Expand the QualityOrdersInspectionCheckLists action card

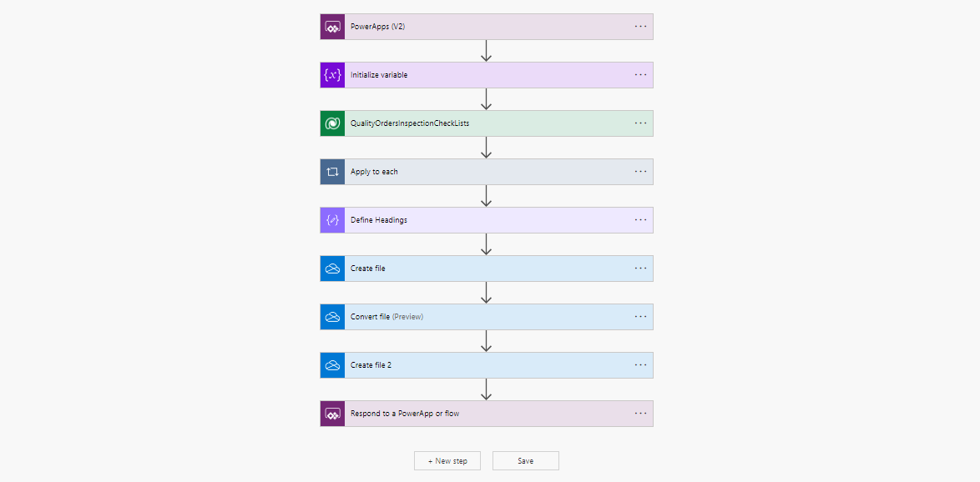pos(487,123)
